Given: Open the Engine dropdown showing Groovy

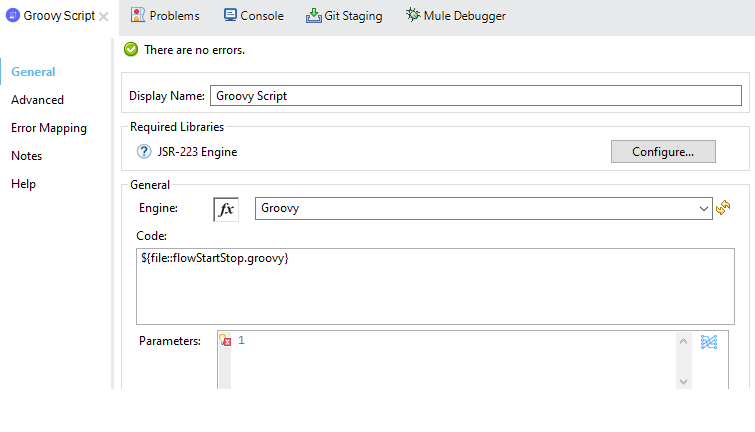Looking at the screenshot, I should click(x=483, y=209).
